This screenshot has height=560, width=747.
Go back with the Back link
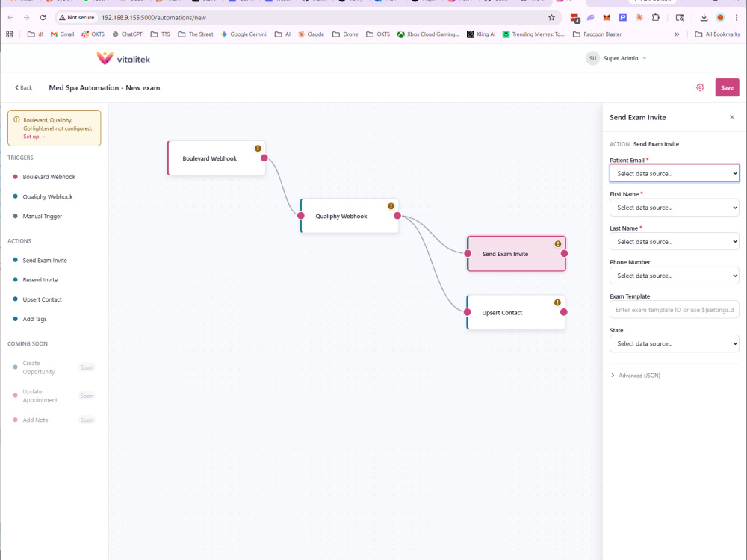pos(24,87)
